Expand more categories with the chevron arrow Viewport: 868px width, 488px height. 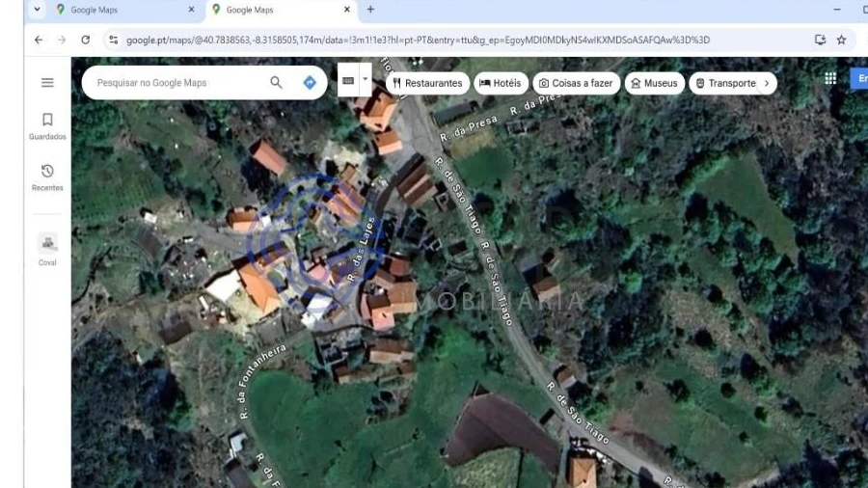[767, 83]
